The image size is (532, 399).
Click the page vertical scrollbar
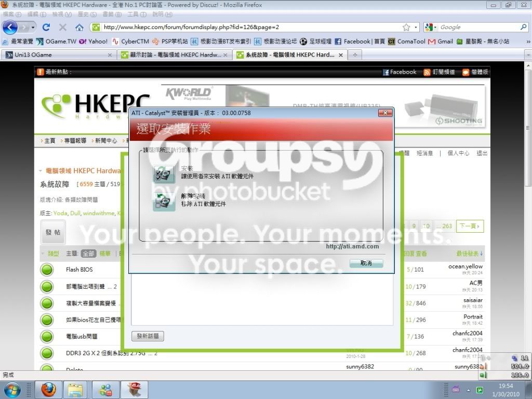tap(528, 217)
